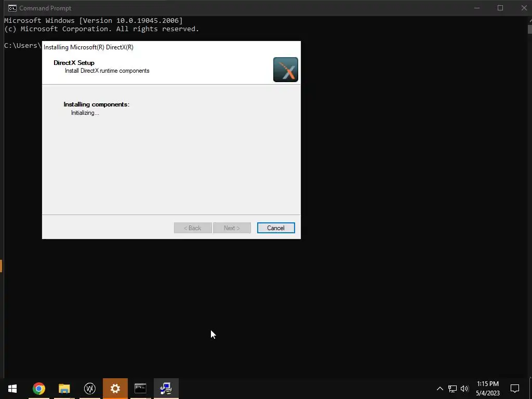Maximize the Command Prompt window
This screenshot has width=532, height=399.
click(x=500, y=8)
